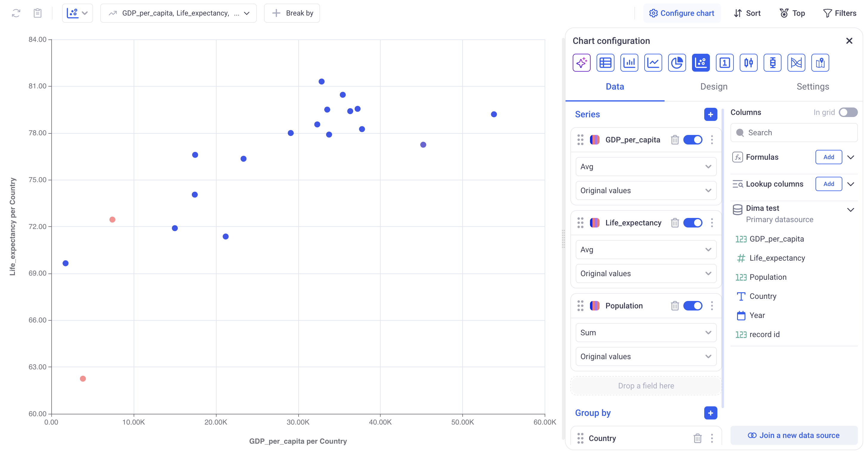The width and height of the screenshot is (868, 455).
Task: Select the single number KPI chart icon
Action: click(725, 63)
